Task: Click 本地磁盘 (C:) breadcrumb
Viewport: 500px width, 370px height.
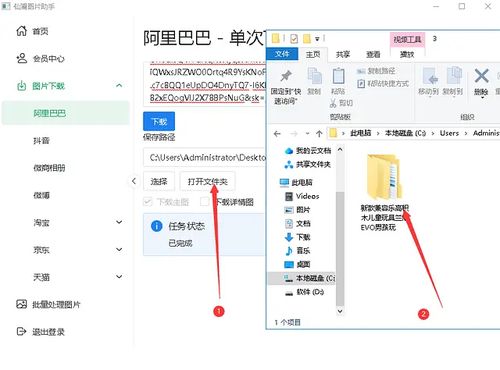Action: (406, 133)
